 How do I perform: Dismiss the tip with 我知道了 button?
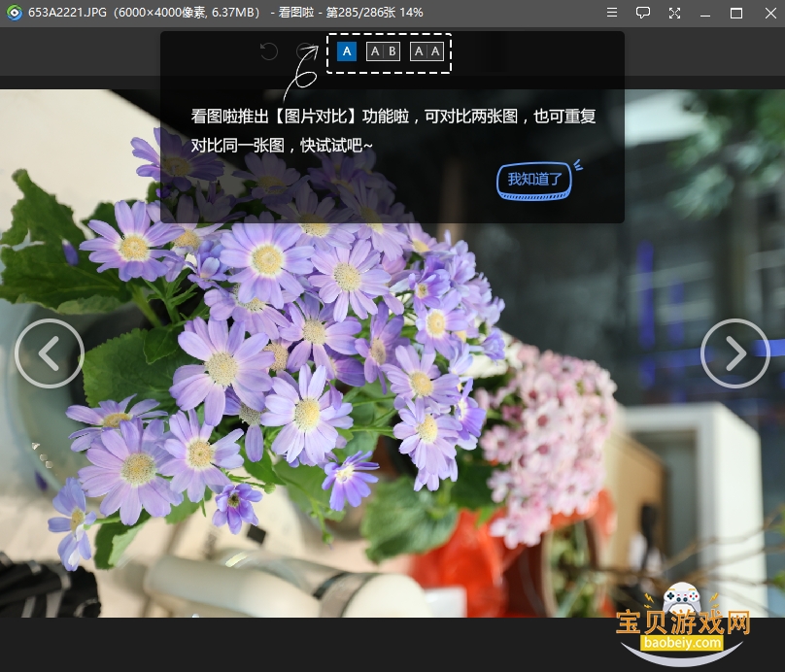tap(534, 180)
